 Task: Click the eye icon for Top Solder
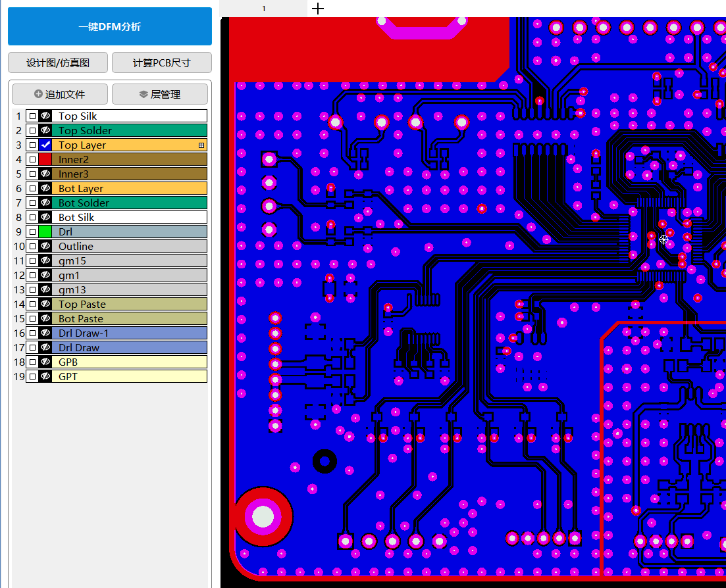click(45, 130)
